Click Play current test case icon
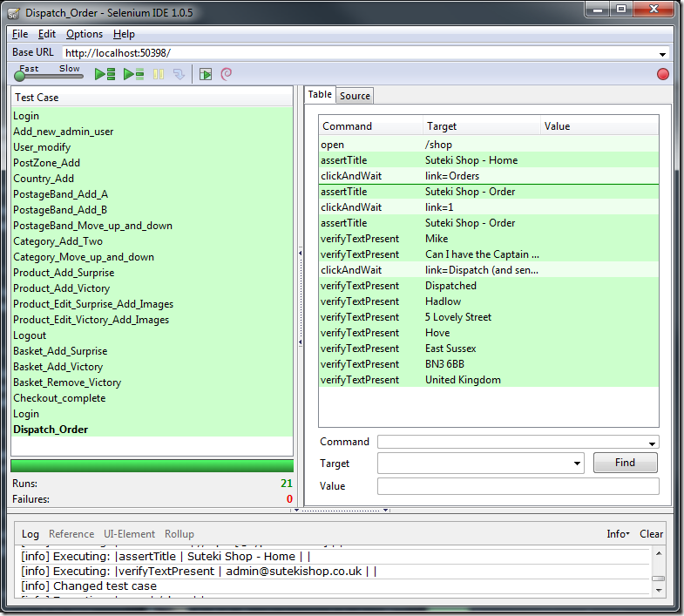The width and height of the screenshot is (684, 616). (133, 75)
